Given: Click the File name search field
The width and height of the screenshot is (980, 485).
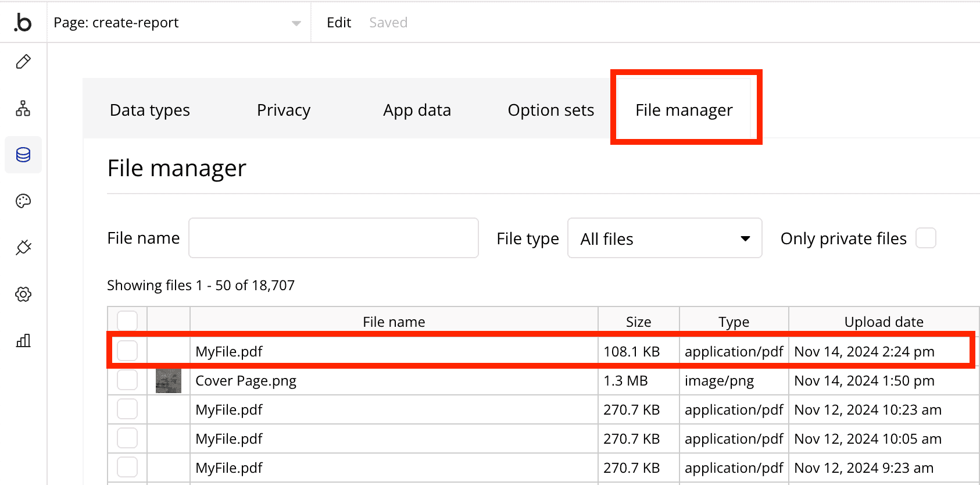Looking at the screenshot, I should [333, 238].
